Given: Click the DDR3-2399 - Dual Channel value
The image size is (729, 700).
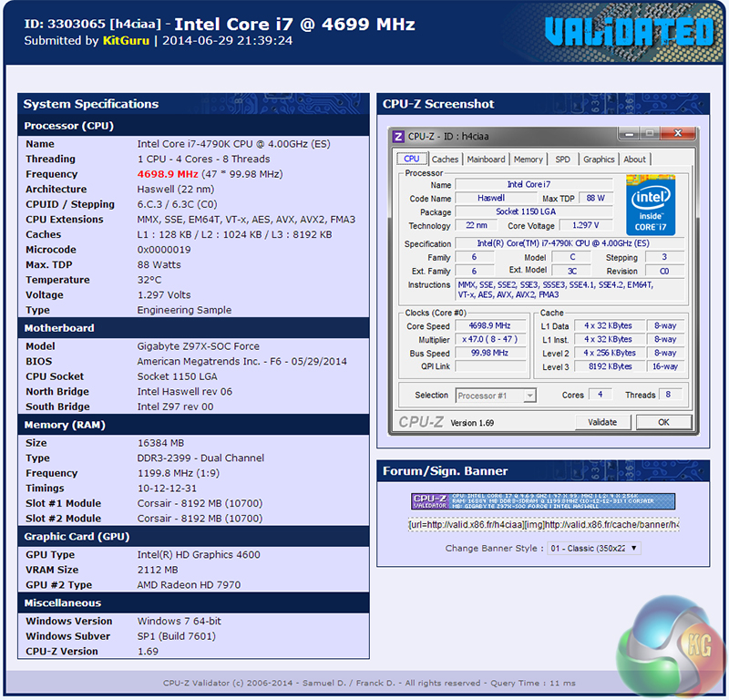Looking at the screenshot, I should tap(200, 458).
